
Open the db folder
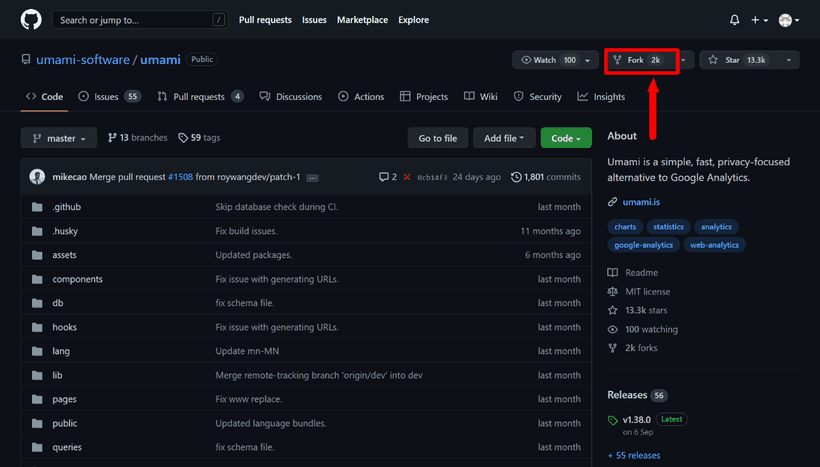(58, 303)
